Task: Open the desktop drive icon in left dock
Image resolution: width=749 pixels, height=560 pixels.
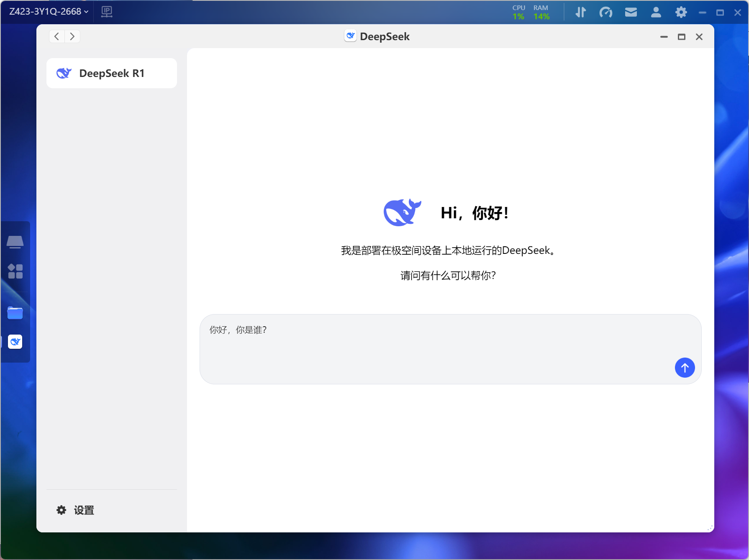Action: pos(15,242)
